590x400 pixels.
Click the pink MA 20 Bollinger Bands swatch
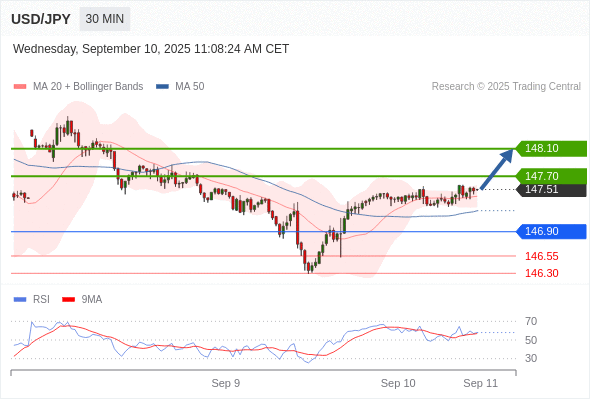tap(20, 87)
